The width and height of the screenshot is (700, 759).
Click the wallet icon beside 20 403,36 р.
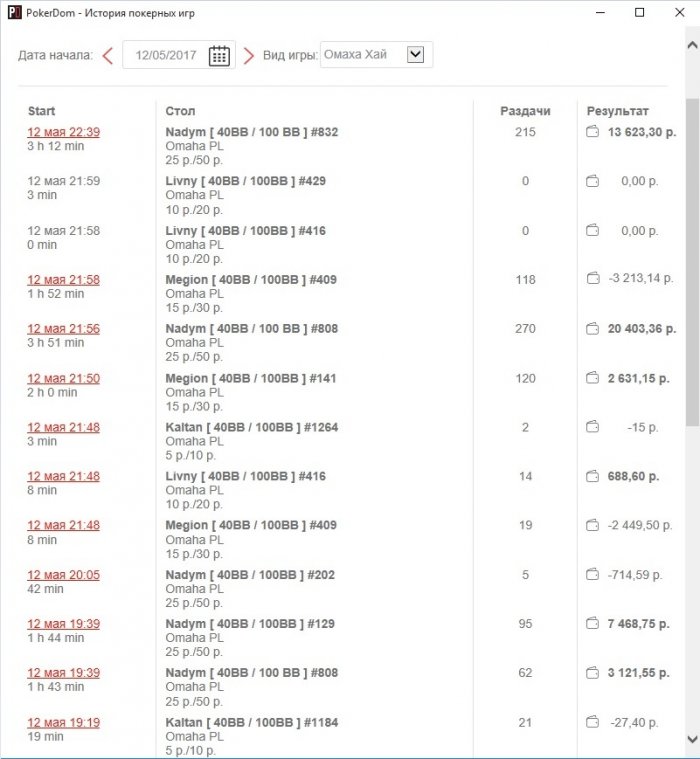click(x=592, y=329)
